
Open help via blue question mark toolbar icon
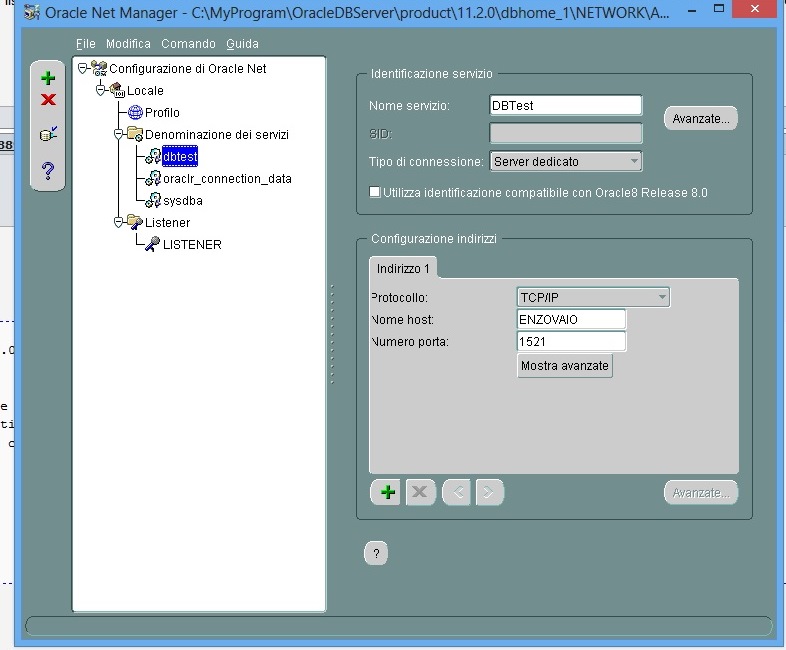pyautogui.click(x=48, y=171)
